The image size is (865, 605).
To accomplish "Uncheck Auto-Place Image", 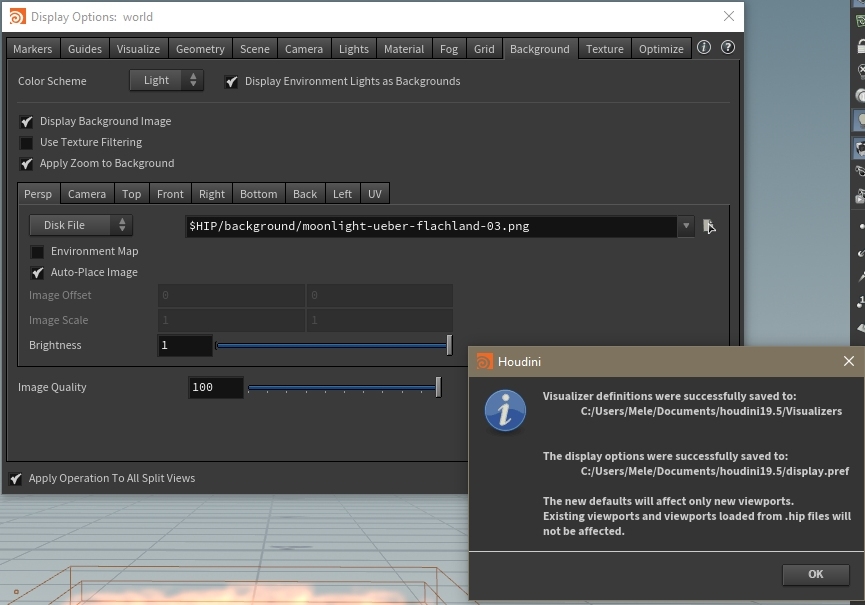I will (x=37, y=273).
